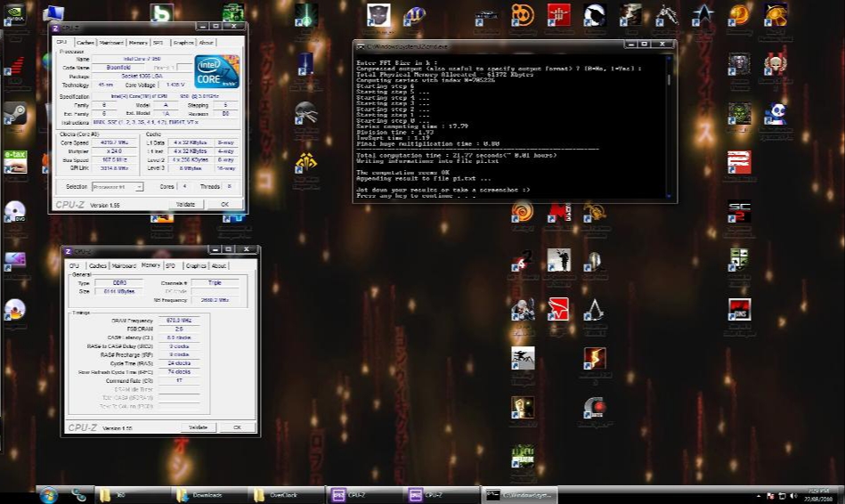The height and width of the screenshot is (504, 845).
Task: Click the DDR3 memory type field
Action: pyautogui.click(x=119, y=282)
